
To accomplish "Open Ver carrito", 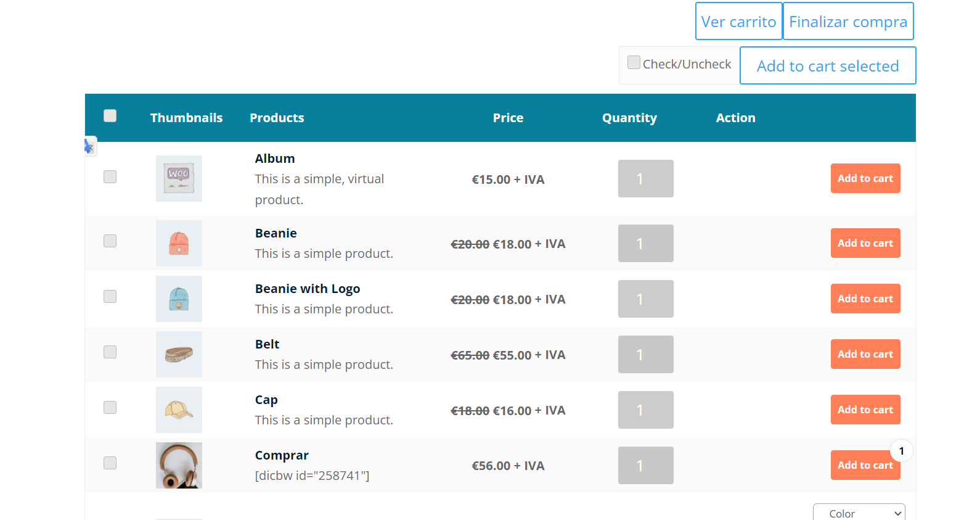I will pyautogui.click(x=738, y=22).
